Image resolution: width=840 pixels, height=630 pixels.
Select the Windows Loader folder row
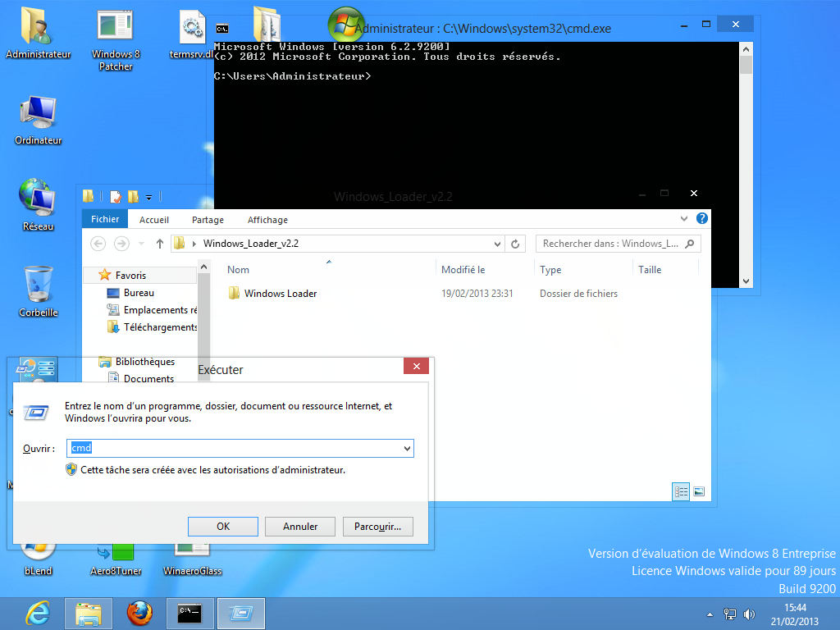pos(423,294)
